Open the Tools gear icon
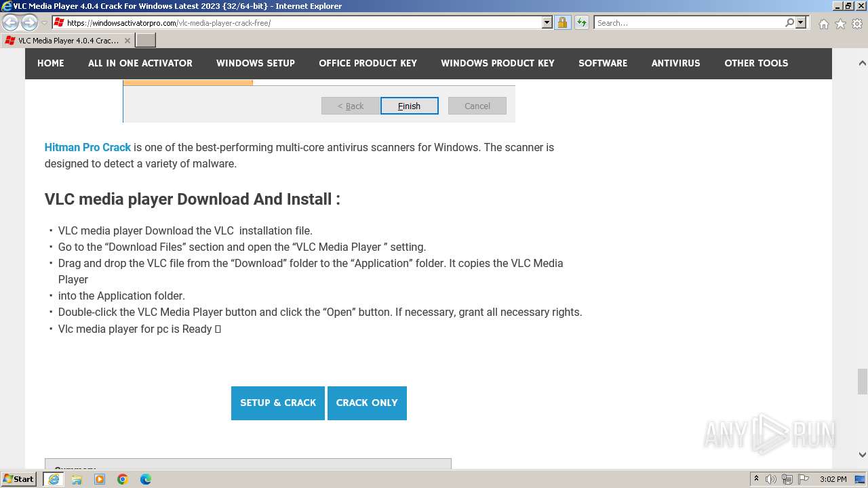This screenshot has height=488, width=868. (856, 24)
